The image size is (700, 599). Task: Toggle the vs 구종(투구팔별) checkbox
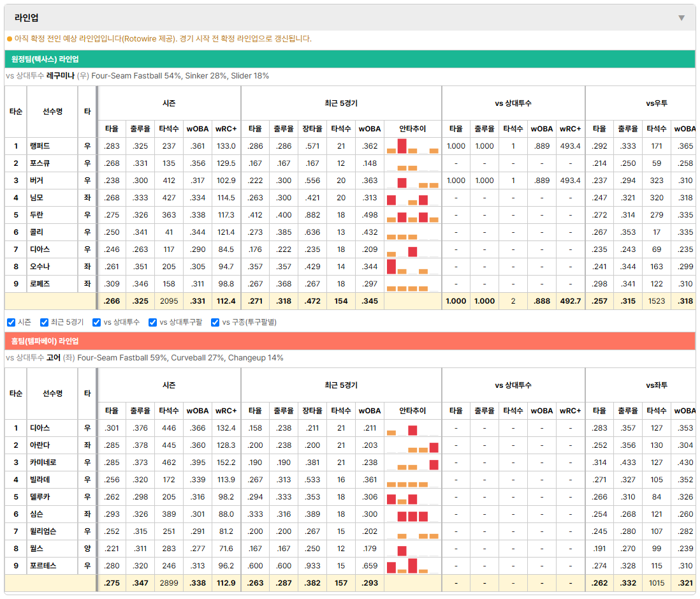215,323
